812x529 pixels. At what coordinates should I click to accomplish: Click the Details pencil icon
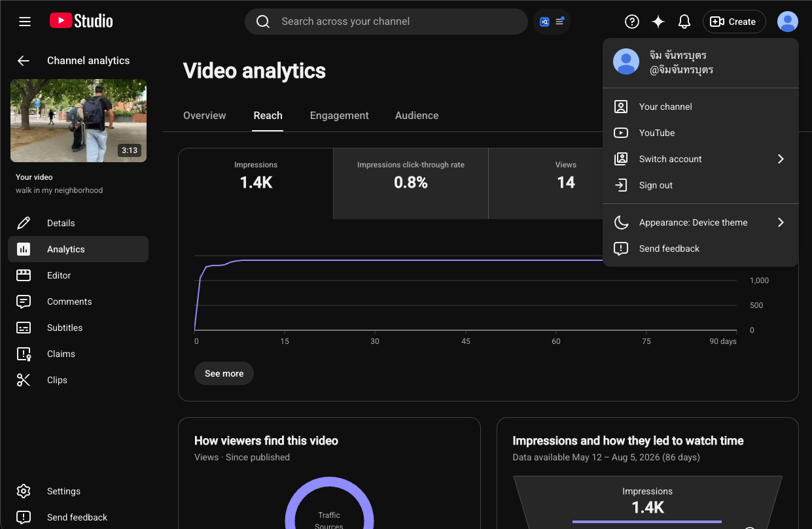click(24, 223)
